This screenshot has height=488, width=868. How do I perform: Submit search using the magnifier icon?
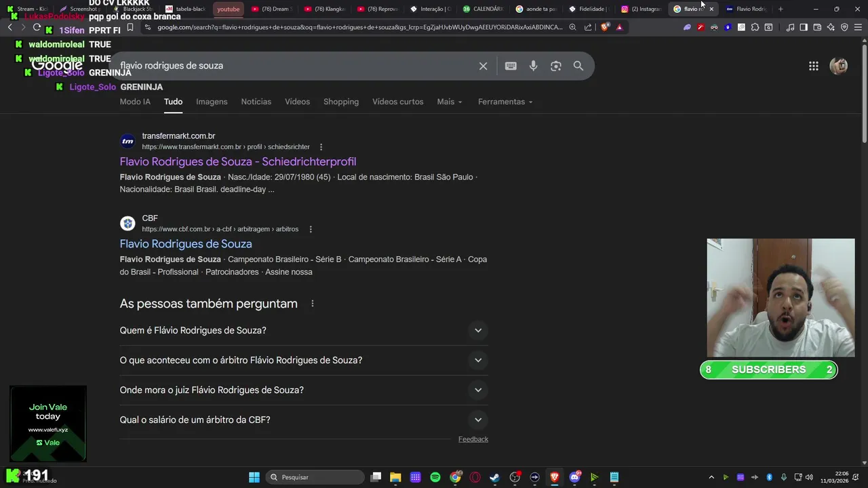tap(578, 66)
